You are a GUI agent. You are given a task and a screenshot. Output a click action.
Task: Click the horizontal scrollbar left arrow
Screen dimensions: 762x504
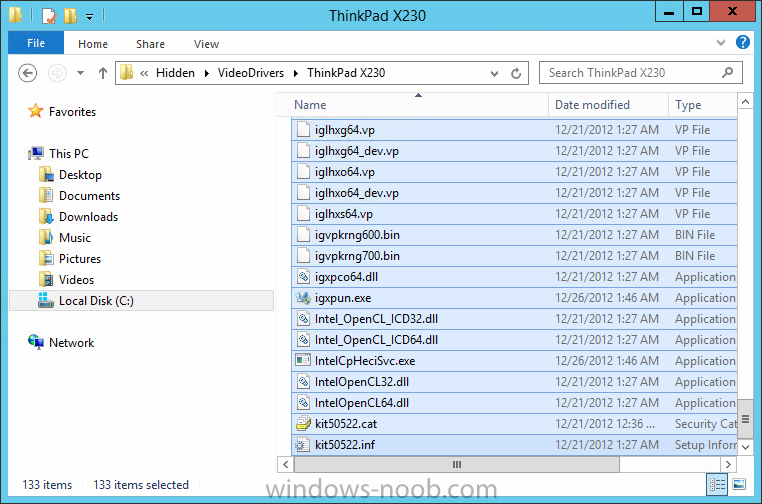tap(286, 465)
